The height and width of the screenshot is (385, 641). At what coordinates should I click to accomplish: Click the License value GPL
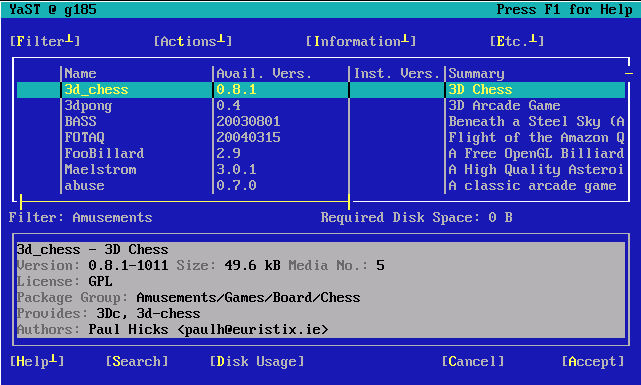pos(100,281)
